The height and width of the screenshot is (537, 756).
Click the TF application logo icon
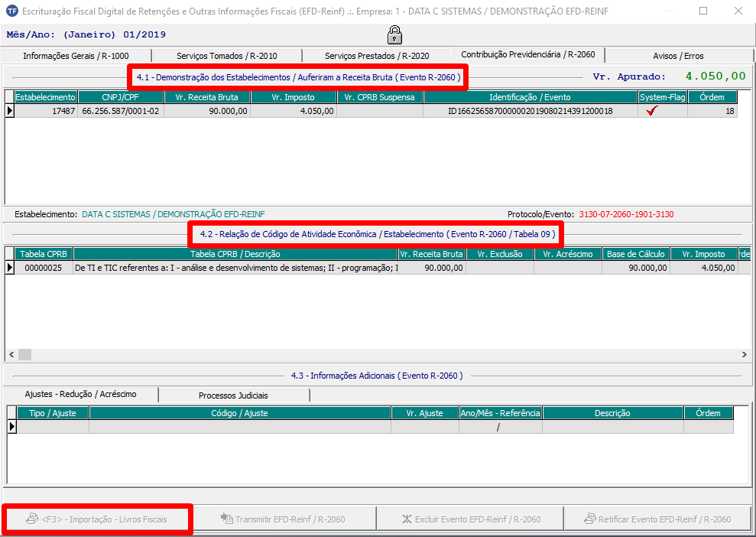point(11,10)
